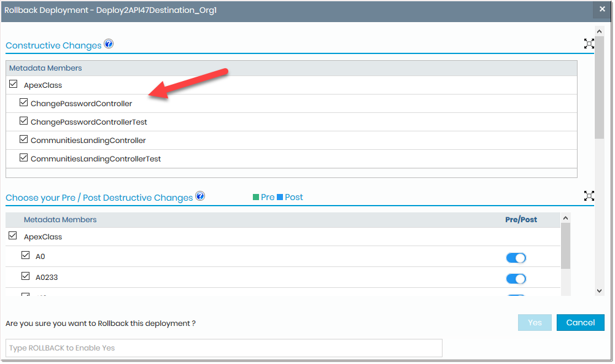Uncheck the A0 member checkbox
615x364 pixels.
click(26, 255)
